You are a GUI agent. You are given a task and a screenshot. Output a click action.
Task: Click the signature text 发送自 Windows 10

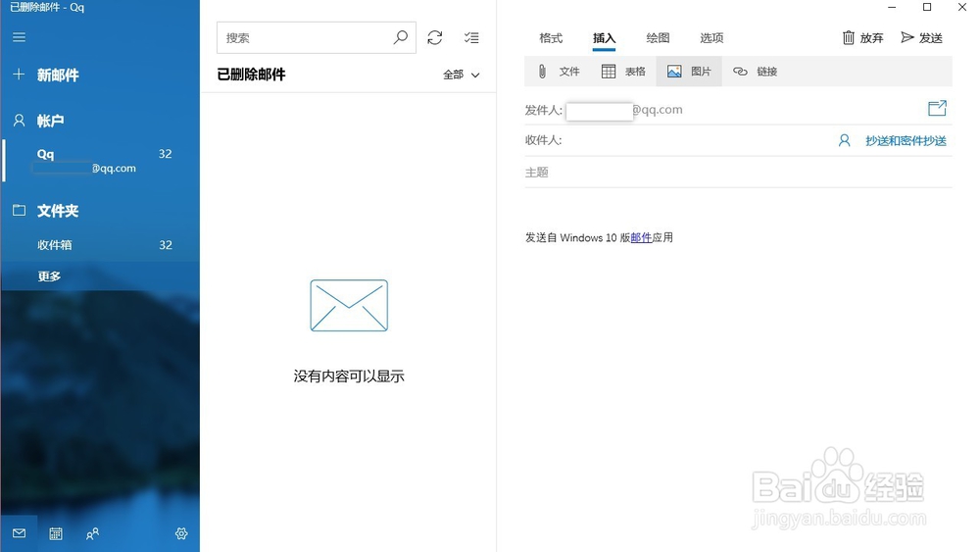571,237
